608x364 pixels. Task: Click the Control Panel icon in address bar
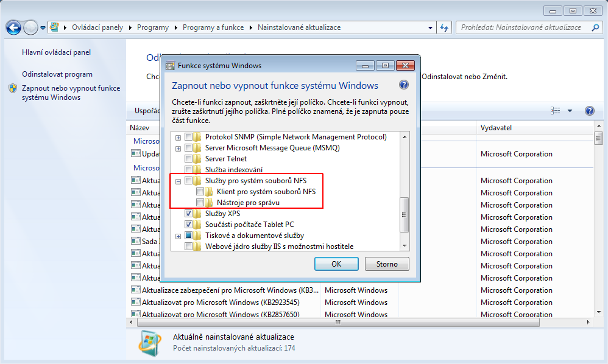[55, 27]
